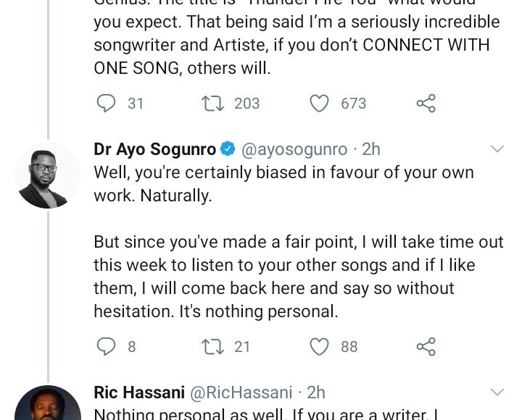522x420 pixels.
Task: Open Ric Hassani's profile picture
Action: click(47, 404)
